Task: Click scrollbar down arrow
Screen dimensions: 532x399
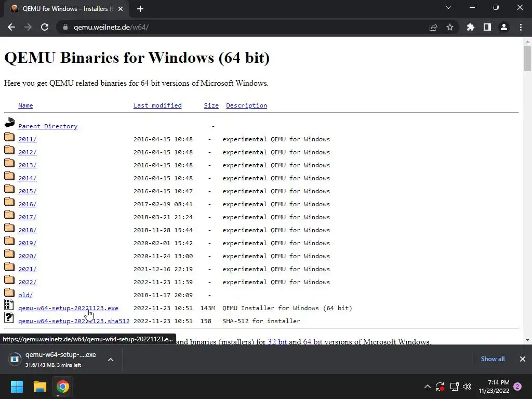Action: pyautogui.click(x=527, y=339)
